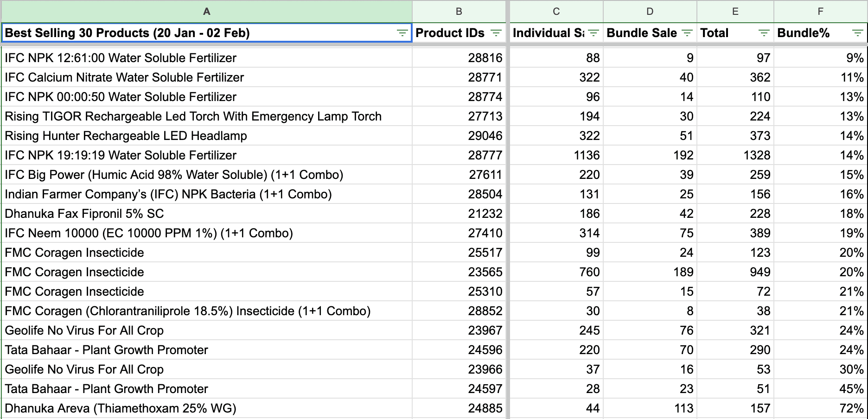
Task: Select column D header
Action: [x=650, y=11]
